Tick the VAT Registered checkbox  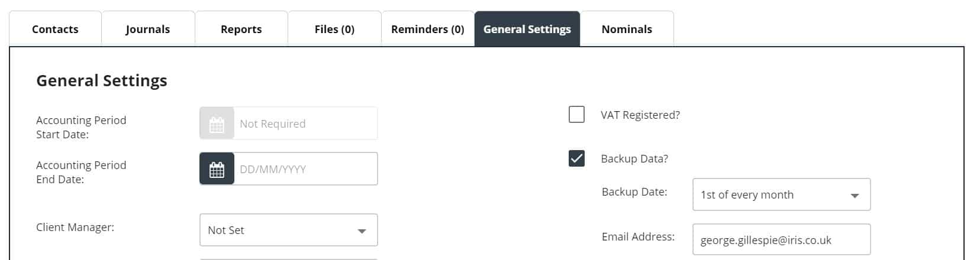point(576,114)
